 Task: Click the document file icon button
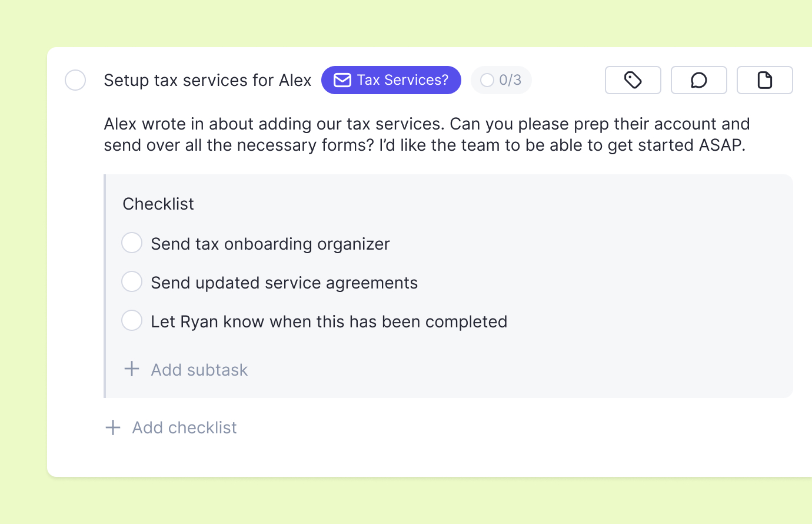[x=764, y=80]
